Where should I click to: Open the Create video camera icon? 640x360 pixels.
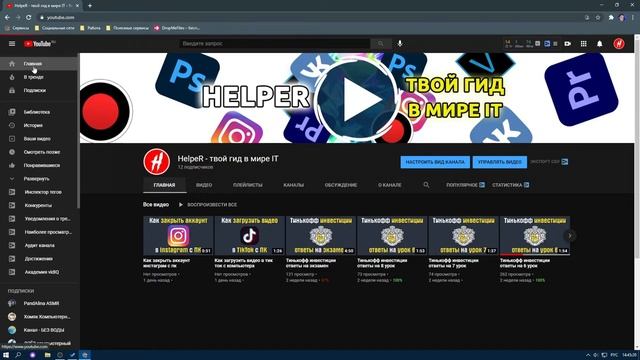pyautogui.click(x=568, y=44)
